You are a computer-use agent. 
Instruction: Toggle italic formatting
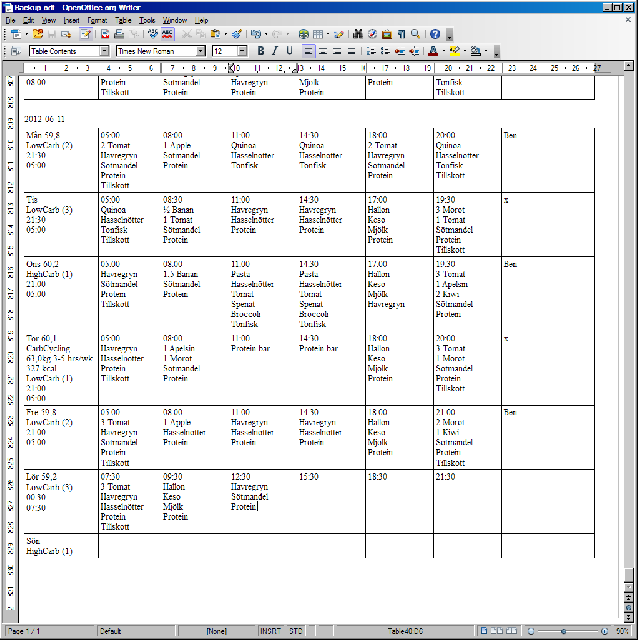(275, 51)
